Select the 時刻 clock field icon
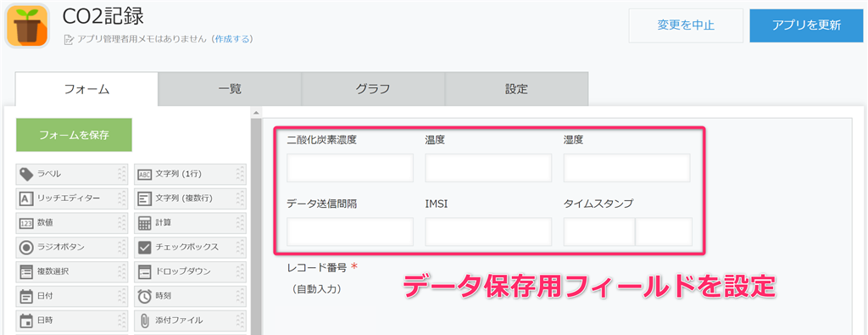 (144, 296)
